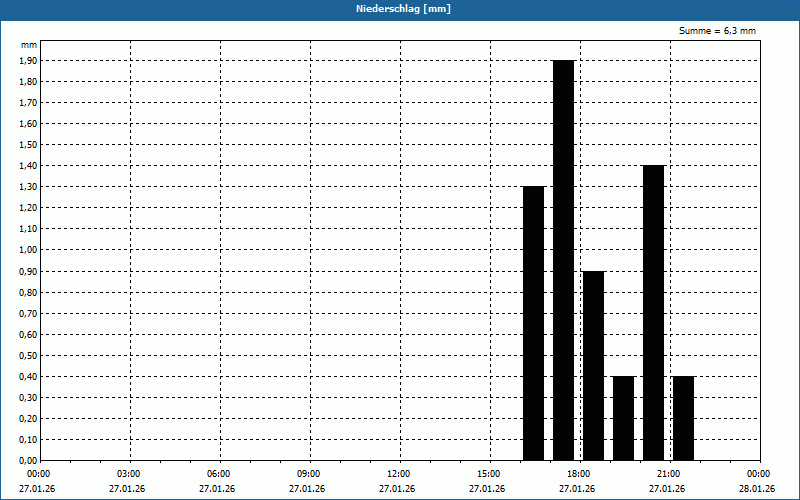Select the 1,30 y-axis value
Screen dimensions: 800x500
[28, 187]
